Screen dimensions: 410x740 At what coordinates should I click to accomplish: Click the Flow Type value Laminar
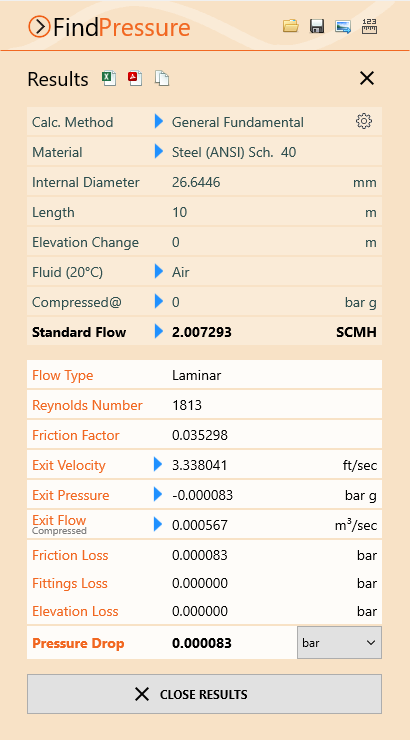[x=196, y=376]
